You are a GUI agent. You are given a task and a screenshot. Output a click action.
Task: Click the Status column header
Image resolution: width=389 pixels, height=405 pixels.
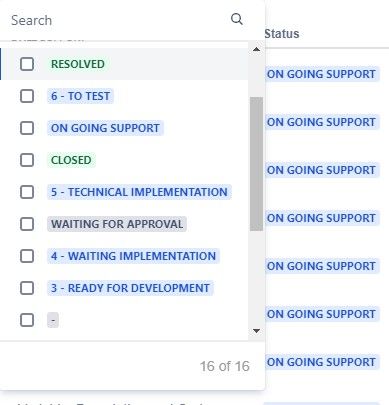pos(282,34)
